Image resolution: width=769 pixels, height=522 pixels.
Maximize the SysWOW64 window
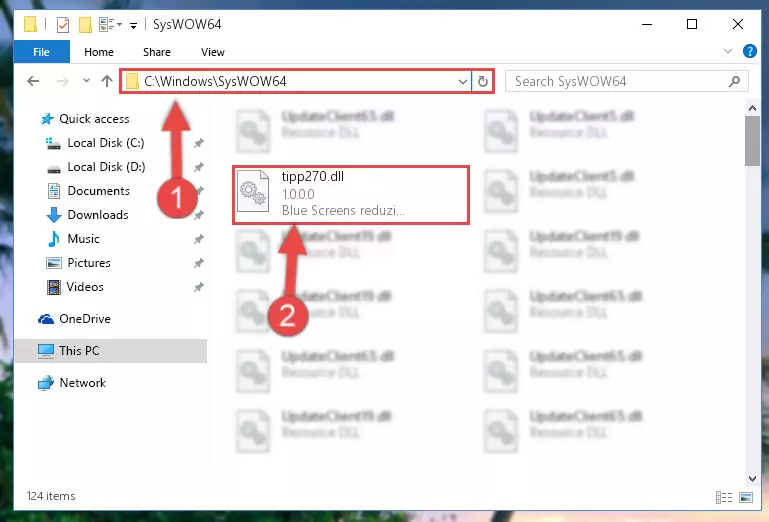click(x=692, y=24)
